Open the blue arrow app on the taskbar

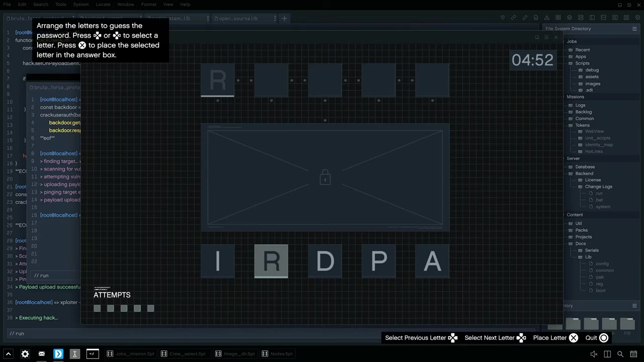58,354
